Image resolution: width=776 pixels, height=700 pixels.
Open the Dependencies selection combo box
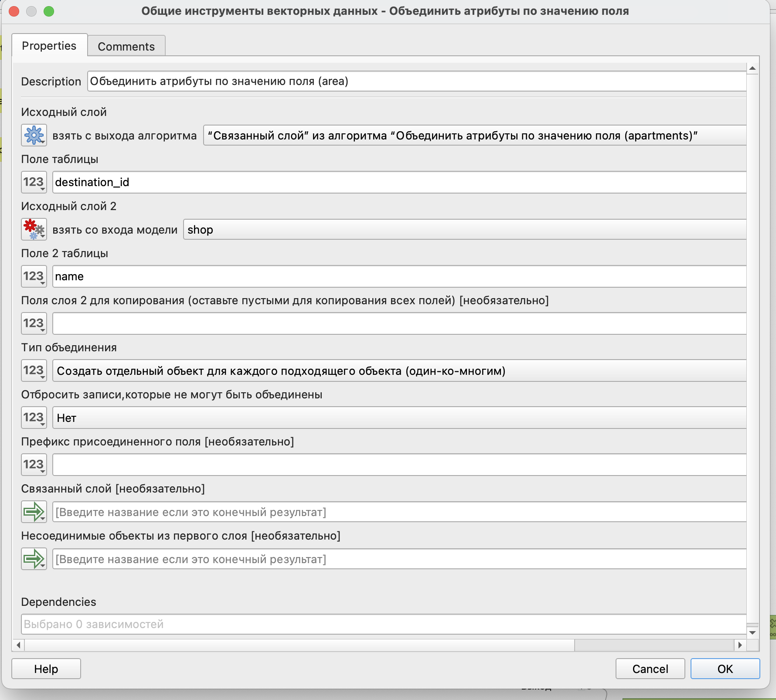point(384,624)
